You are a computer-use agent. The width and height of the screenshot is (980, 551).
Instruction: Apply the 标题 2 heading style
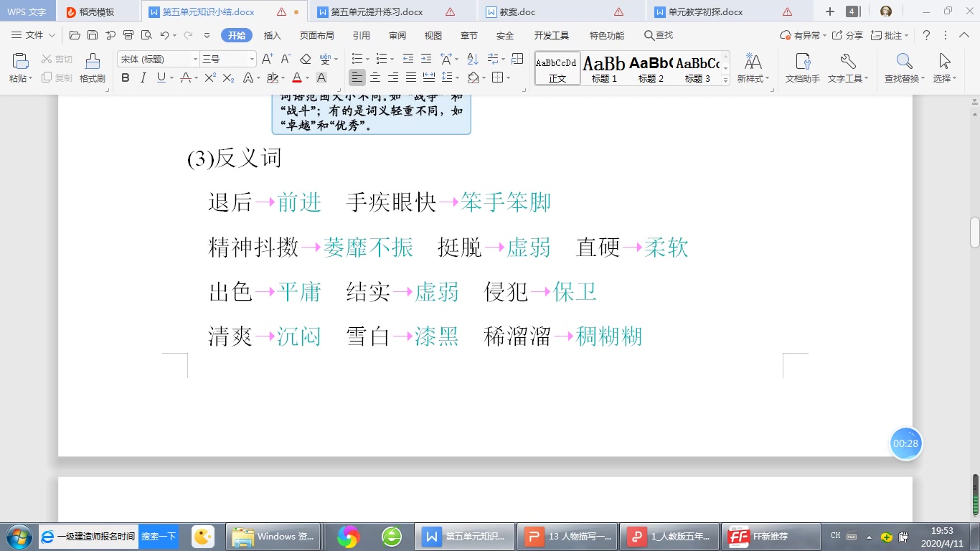pos(651,69)
